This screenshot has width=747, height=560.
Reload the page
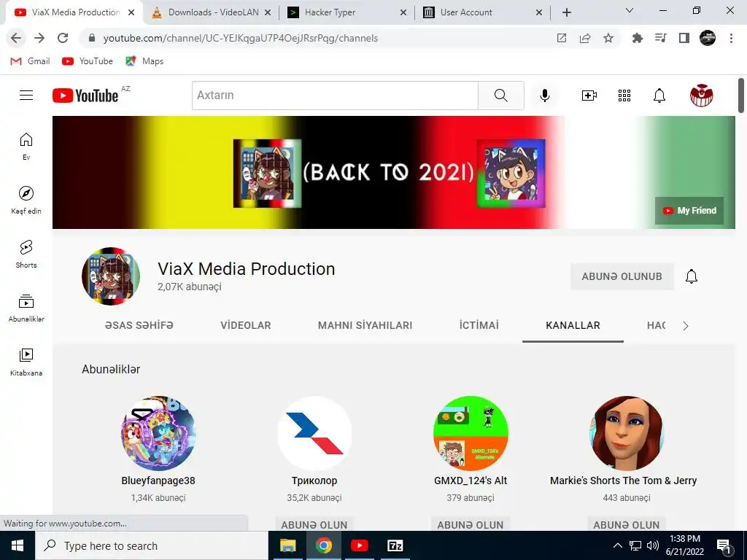[63, 38]
